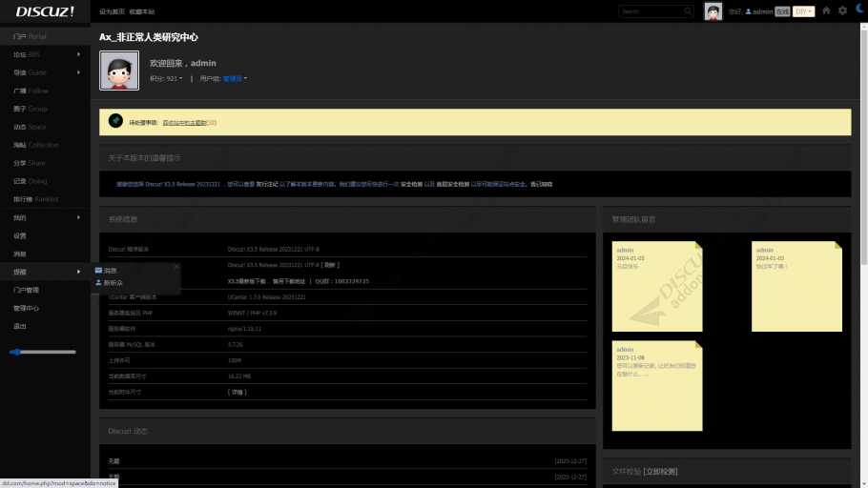The width and height of the screenshot is (868, 488).
Task: Click 备用下载地址 link
Action: 289,281
